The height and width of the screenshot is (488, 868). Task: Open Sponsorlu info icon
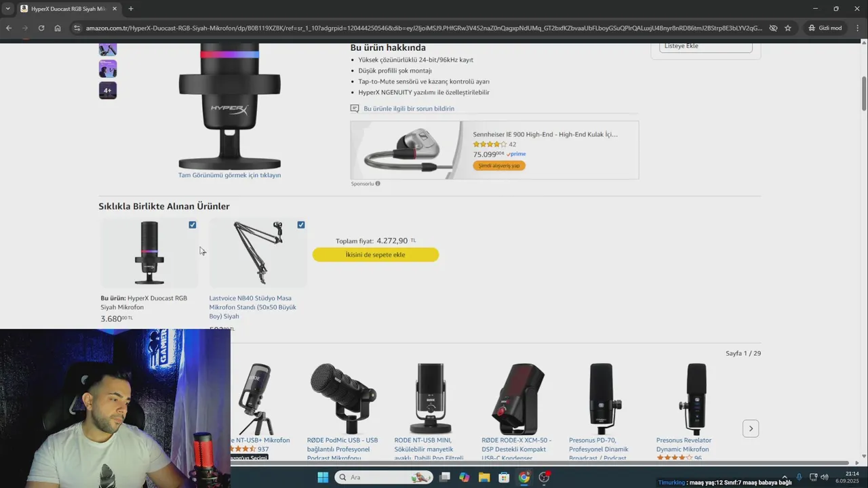click(x=378, y=184)
